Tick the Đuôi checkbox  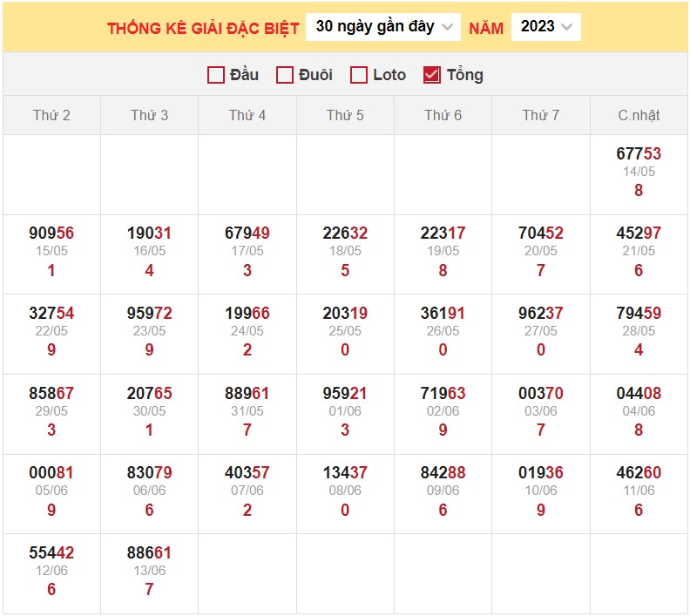285,75
